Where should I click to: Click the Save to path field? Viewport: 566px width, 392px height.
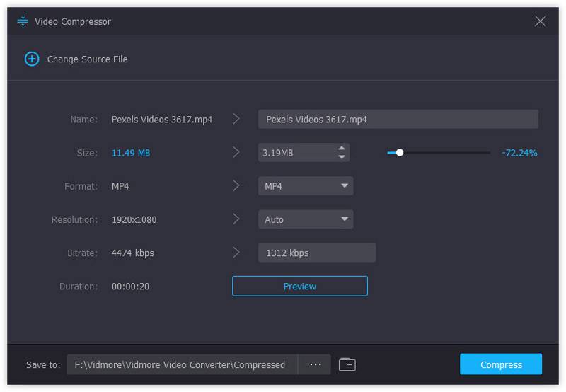182,364
